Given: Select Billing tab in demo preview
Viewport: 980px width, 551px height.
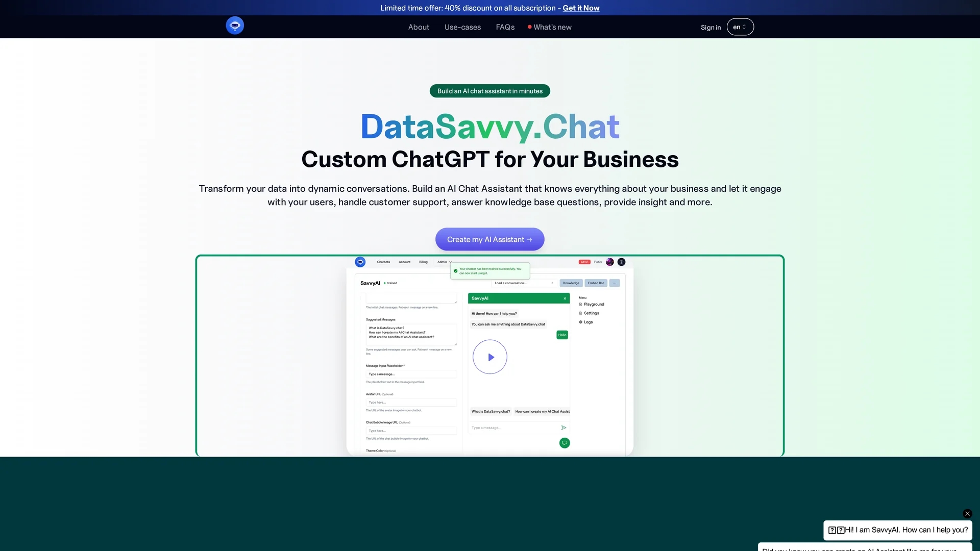Looking at the screenshot, I should pos(424,262).
